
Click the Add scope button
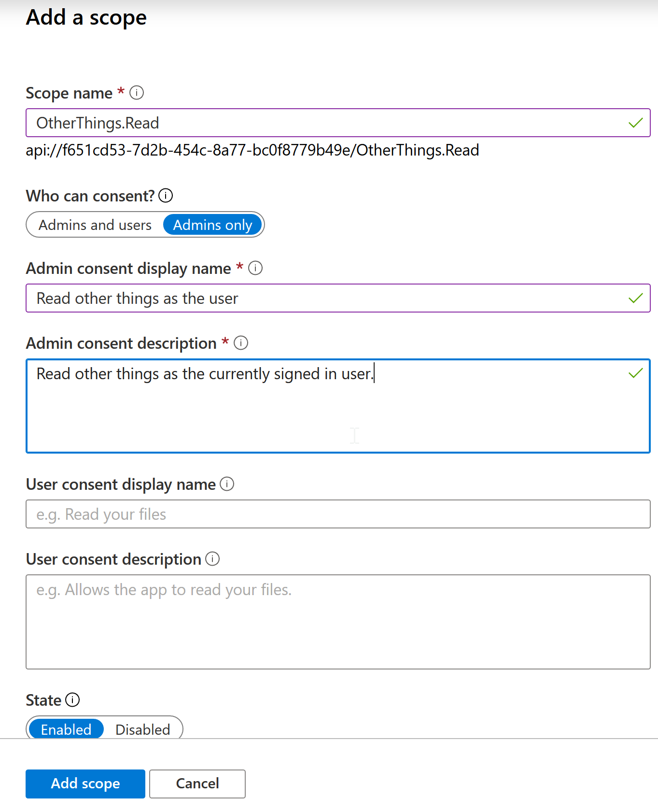(x=85, y=784)
